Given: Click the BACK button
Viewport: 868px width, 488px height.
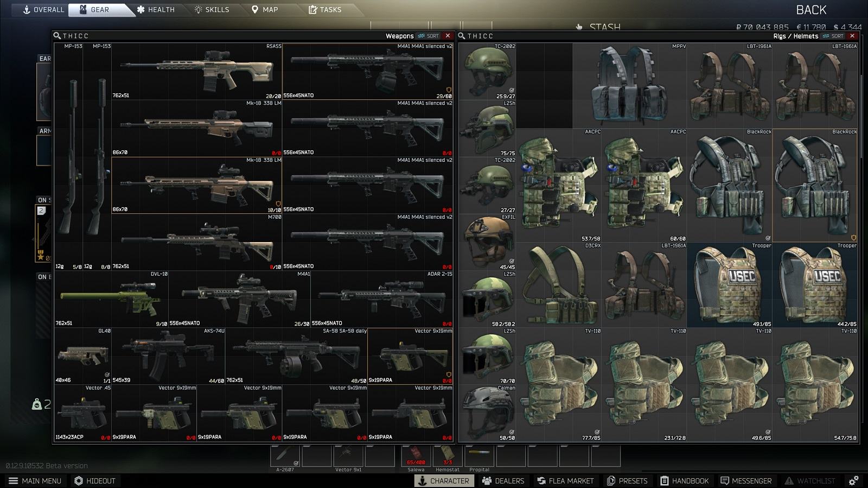Looking at the screenshot, I should [x=811, y=10].
